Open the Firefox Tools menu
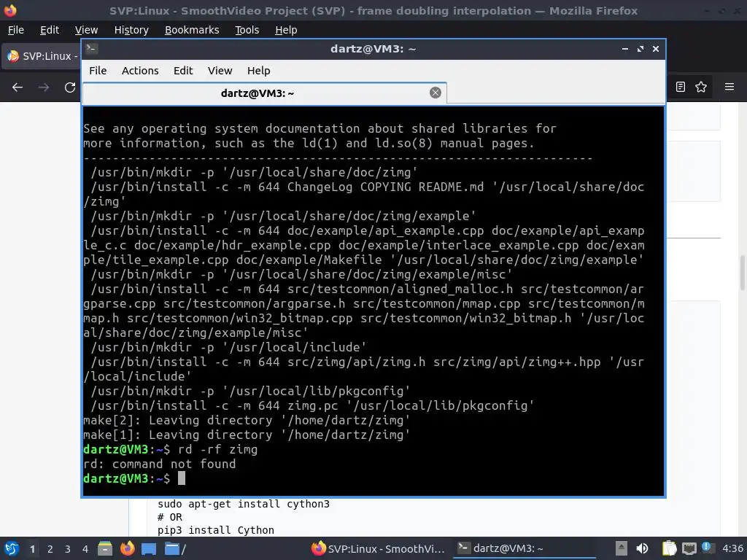This screenshot has width=747, height=560. 247,30
